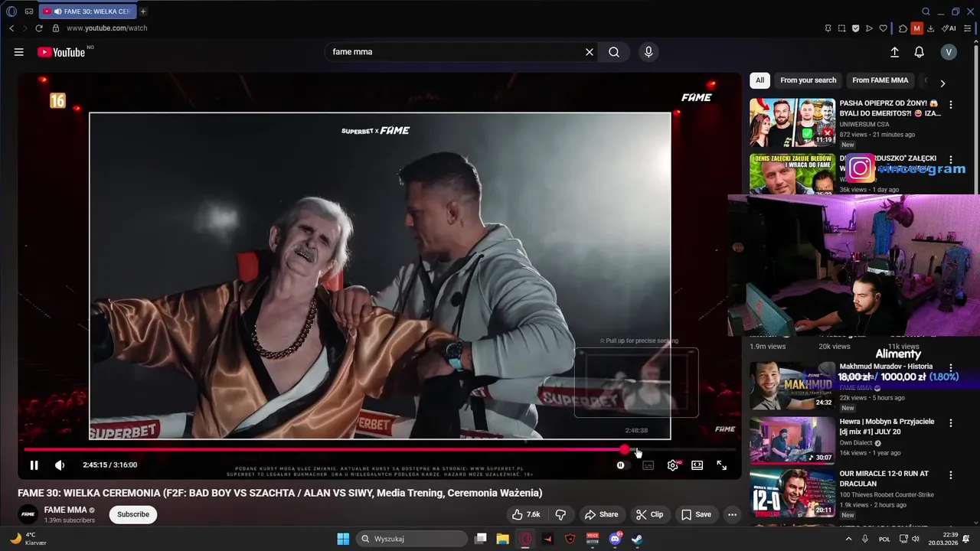Open the browser flow/send arrow icon
This screenshot has height=551, width=980.
(869, 28)
